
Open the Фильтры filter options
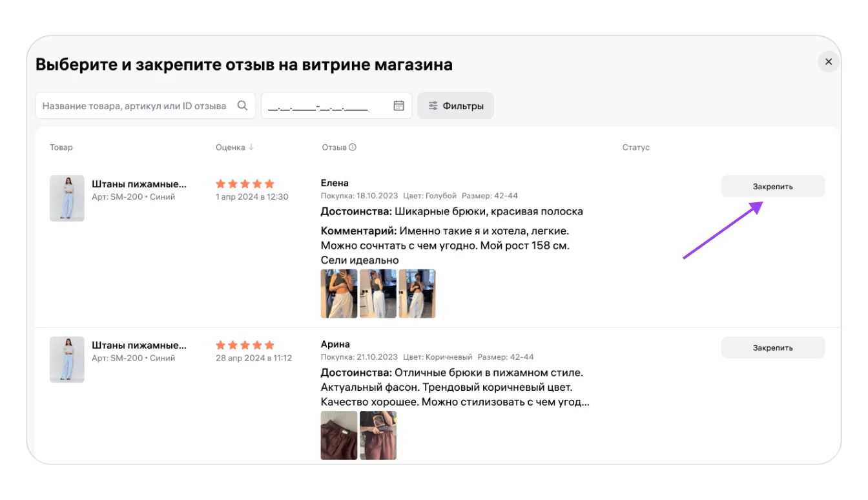(x=455, y=106)
